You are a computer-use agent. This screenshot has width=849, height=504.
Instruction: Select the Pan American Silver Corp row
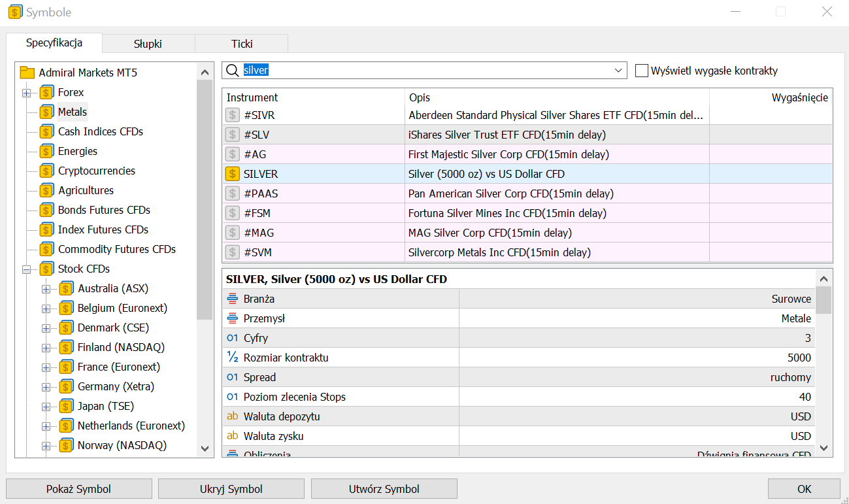(527, 193)
